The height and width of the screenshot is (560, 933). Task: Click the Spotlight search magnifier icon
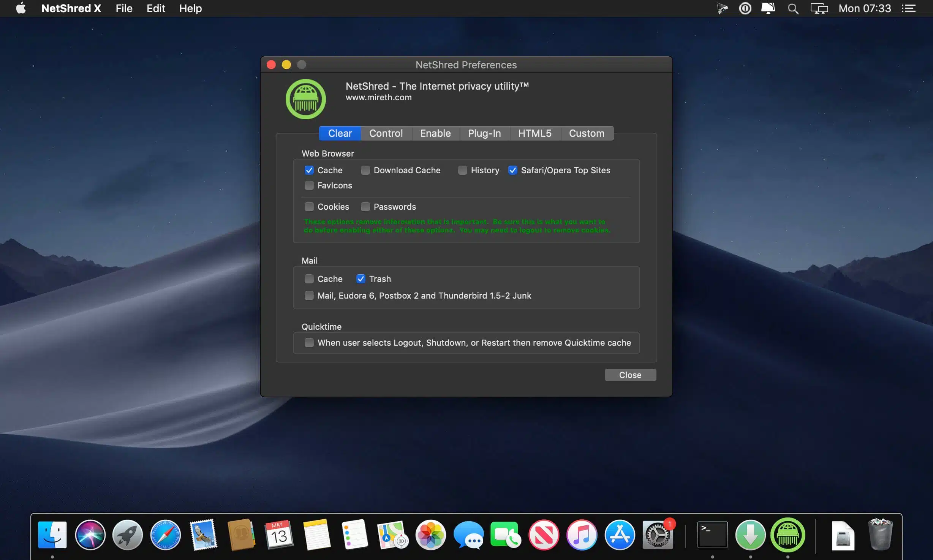pos(792,8)
